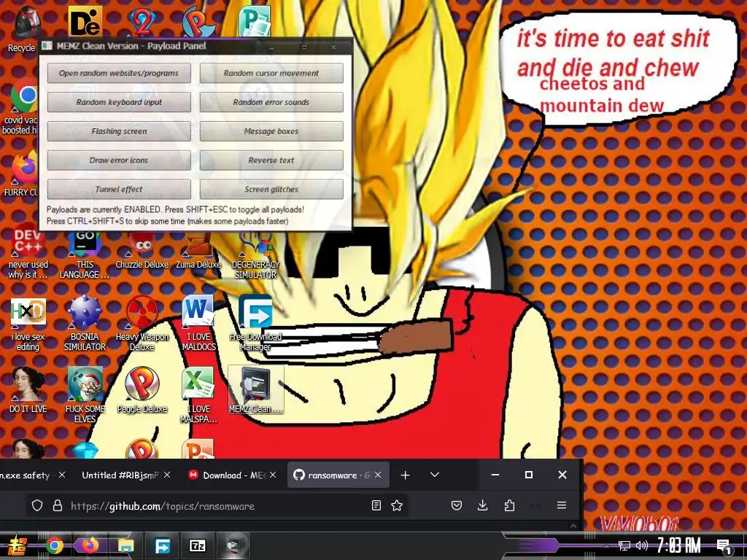Bookmark this page with the star
Image resolution: width=747 pixels, height=560 pixels.
(397, 506)
